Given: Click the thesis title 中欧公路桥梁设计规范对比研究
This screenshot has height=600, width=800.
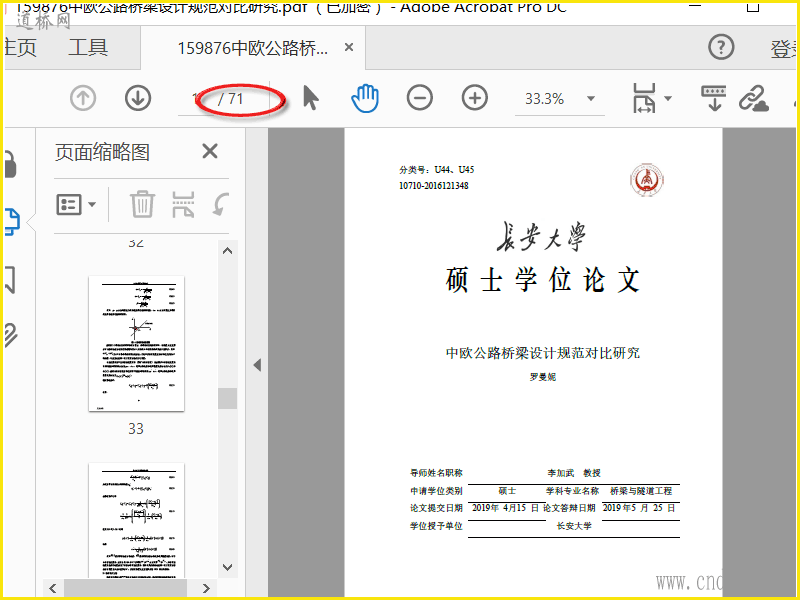Looking at the screenshot, I should (x=543, y=353).
